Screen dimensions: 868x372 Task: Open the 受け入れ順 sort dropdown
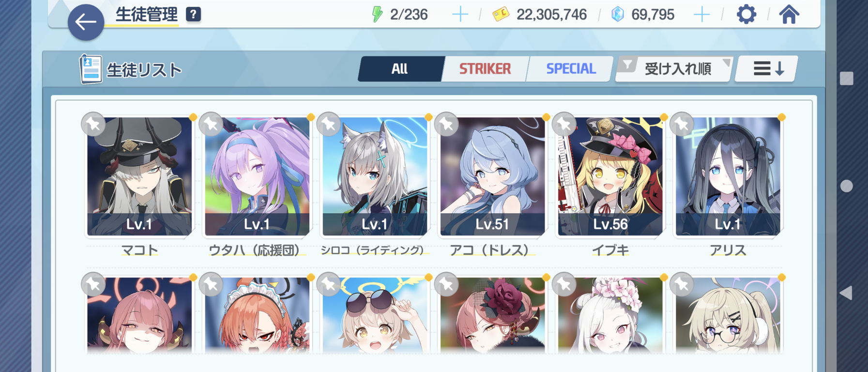[x=678, y=69]
